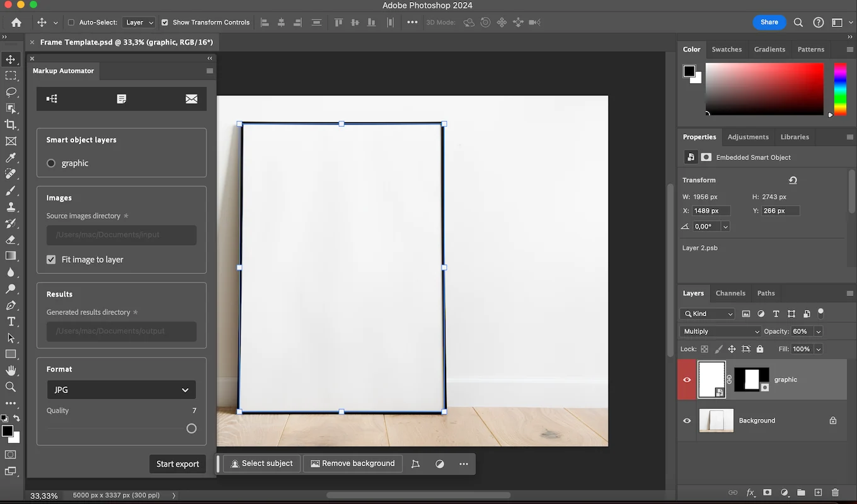The width and height of the screenshot is (857, 504).
Task: Enable the Auto-Select checkbox
Action: pos(71,22)
